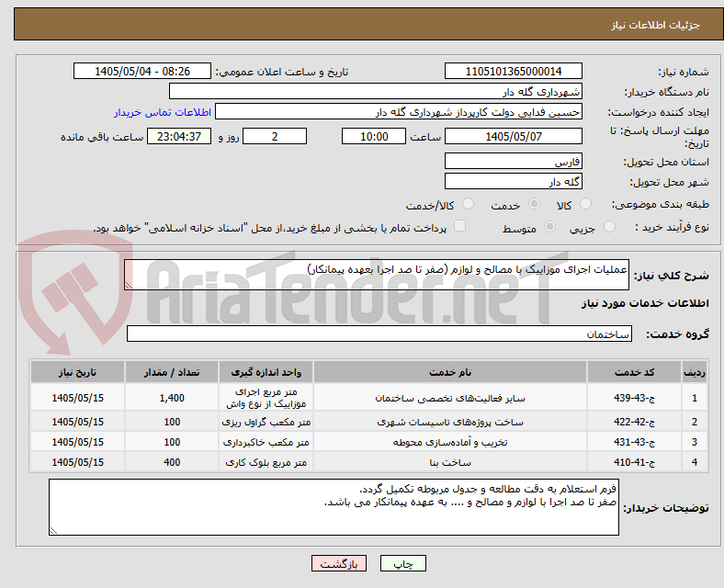Click the remaining time 23:04:37 field
This screenshot has height=588, width=724.
pos(179,136)
